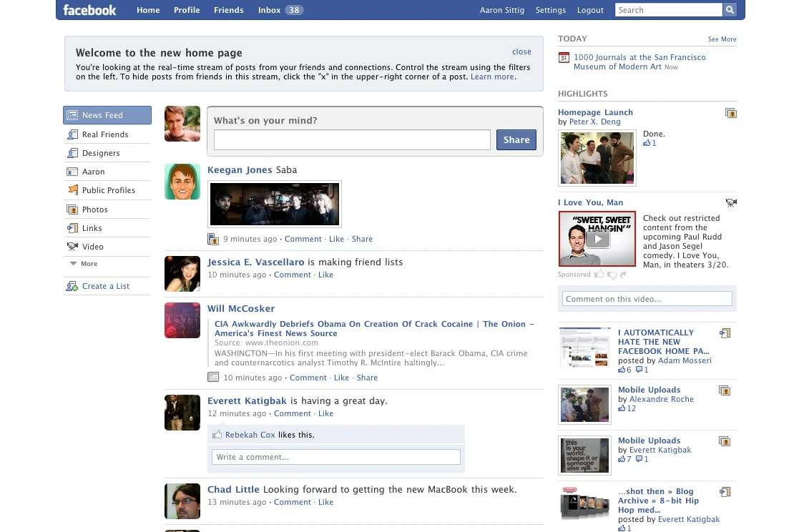Click Logout in the top bar

[590, 10]
